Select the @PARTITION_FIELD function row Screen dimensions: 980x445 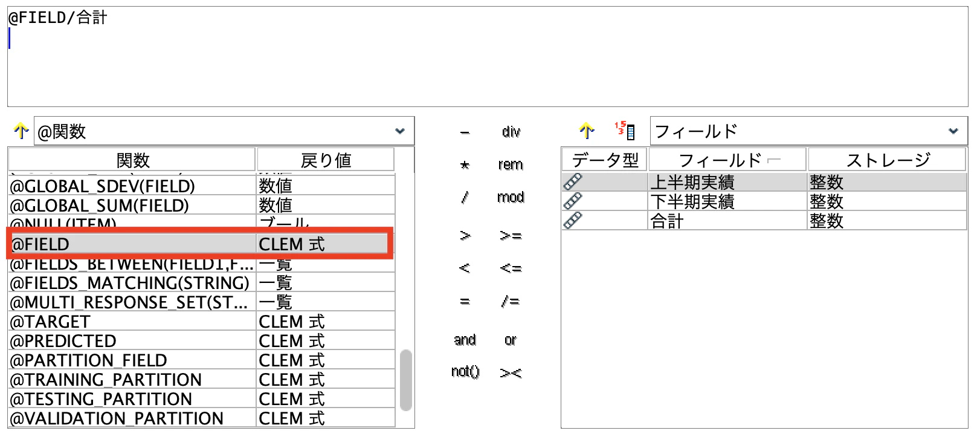pyautogui.click(x=202, y=360)
